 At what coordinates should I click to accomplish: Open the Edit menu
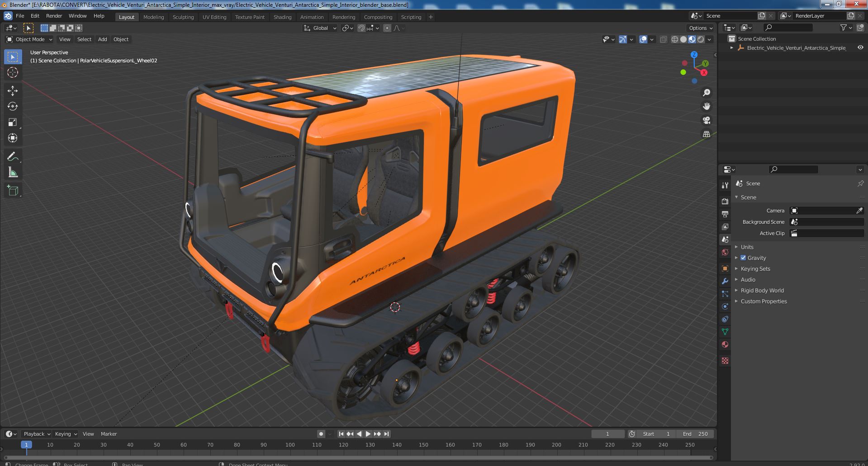35,16
